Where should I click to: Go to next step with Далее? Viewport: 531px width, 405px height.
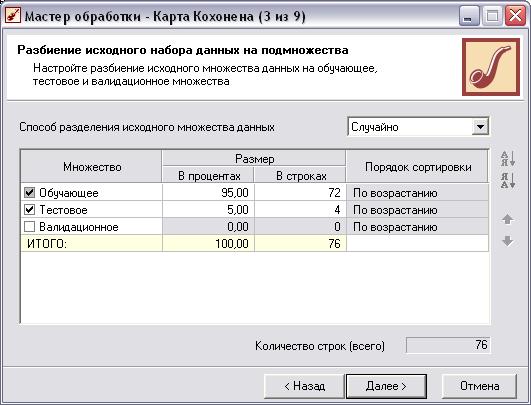coord(386,386)
